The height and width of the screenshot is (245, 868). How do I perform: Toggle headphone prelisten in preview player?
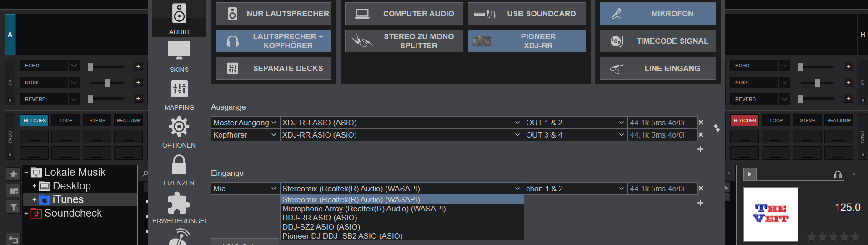(x=838, y=174)
